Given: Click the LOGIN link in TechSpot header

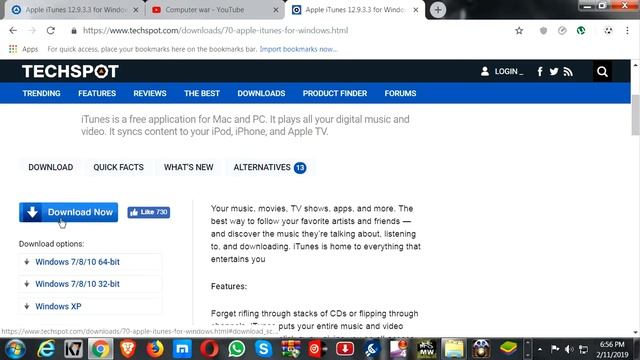Looking at the screenshot, I should tap(502, 72).
